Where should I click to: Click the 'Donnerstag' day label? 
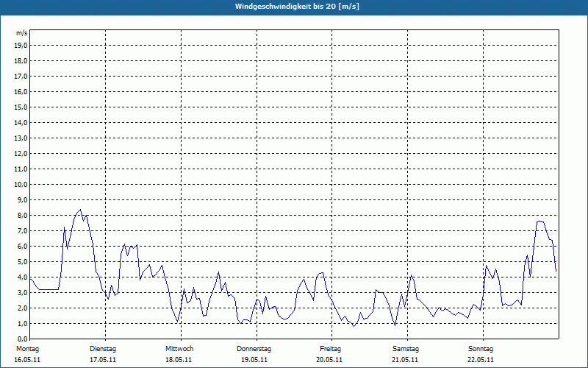pos(254,349)
